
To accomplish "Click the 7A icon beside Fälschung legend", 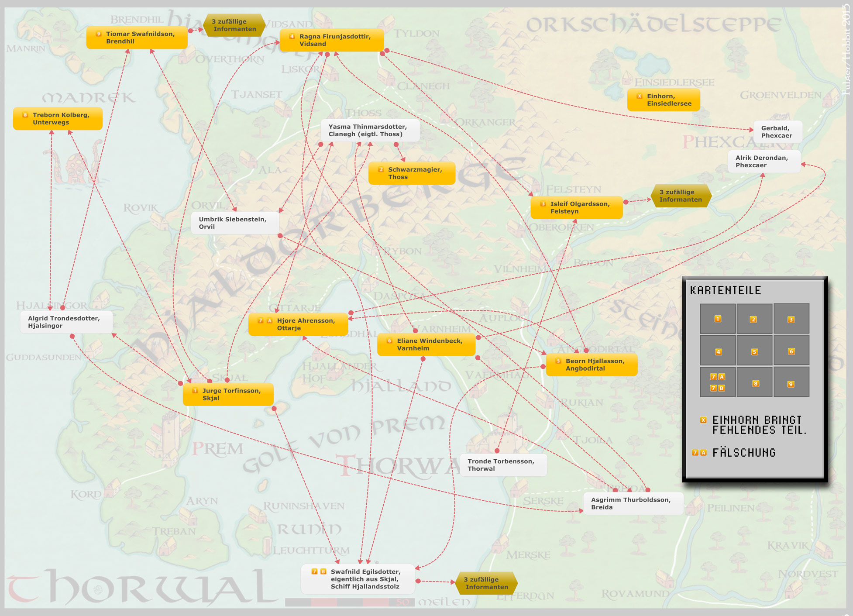I will pyautogui.click(x=699, y=453).
